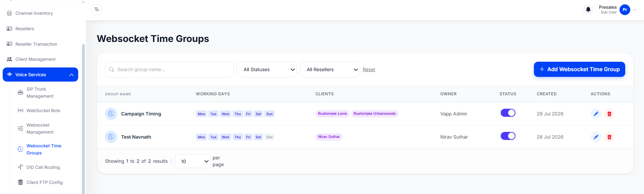Select Websocket Time Groups sidebar link

click(x=44, y=149)
